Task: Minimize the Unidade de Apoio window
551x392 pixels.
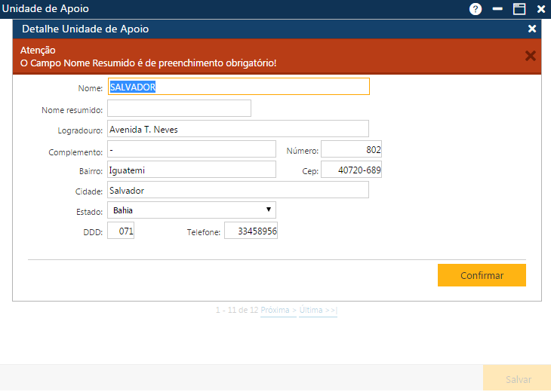Action: [x=497, y=9]
